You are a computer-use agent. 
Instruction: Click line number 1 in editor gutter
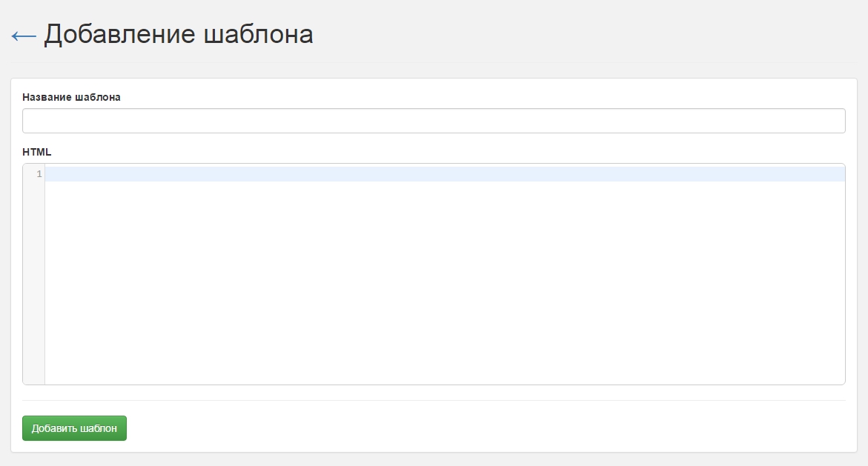[39, 174]
